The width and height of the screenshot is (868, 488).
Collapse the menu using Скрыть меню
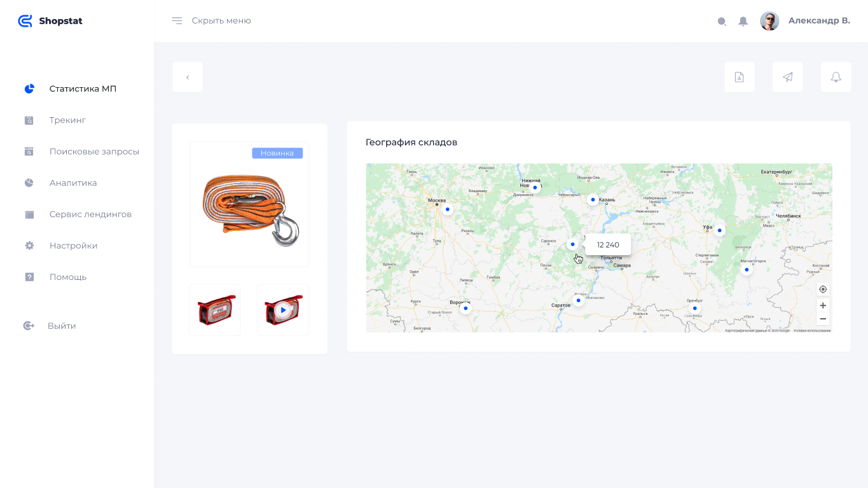click(221, 20)
